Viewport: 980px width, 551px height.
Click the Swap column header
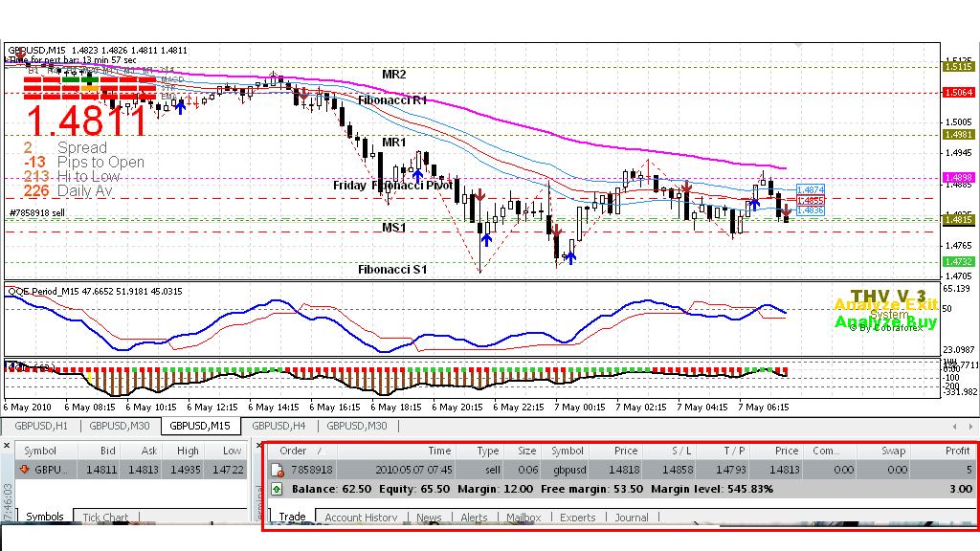pyautogui.click(x=884, y=451)
